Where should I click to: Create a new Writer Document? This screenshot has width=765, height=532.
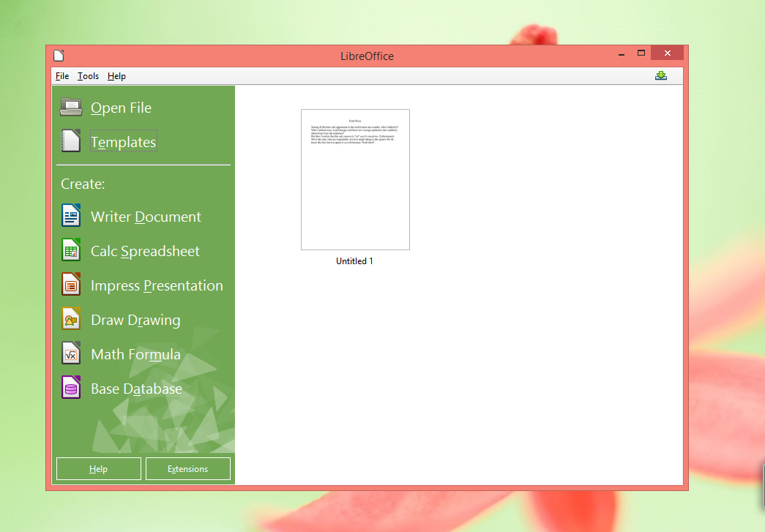[x=146, y=217]
